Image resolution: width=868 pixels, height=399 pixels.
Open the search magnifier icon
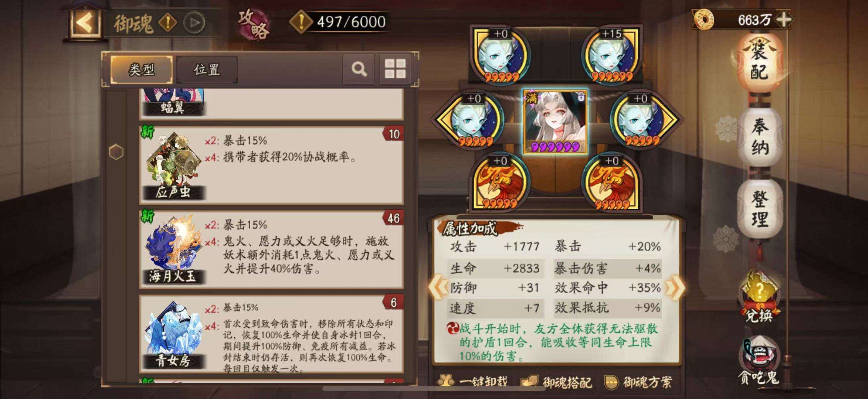tap(359, 69)
